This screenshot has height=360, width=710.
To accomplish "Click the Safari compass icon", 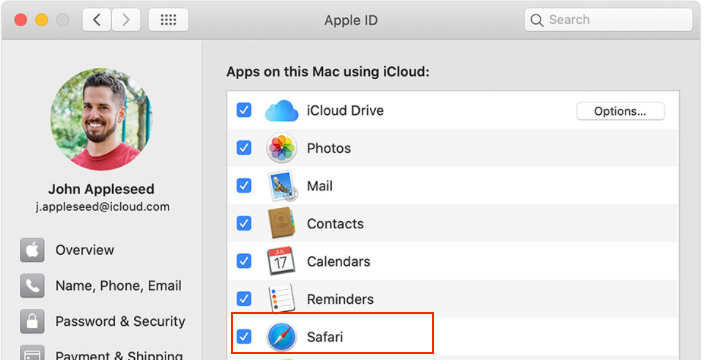I will coord(281,336).
